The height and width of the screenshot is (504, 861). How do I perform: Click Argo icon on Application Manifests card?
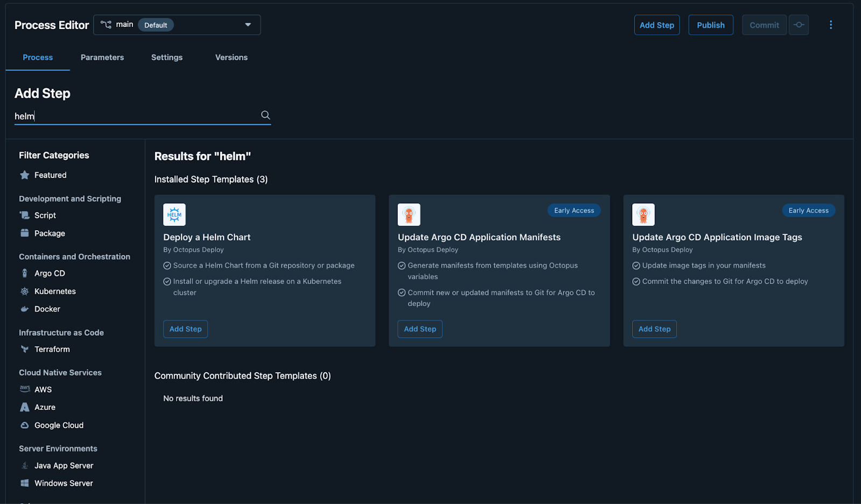409,215
